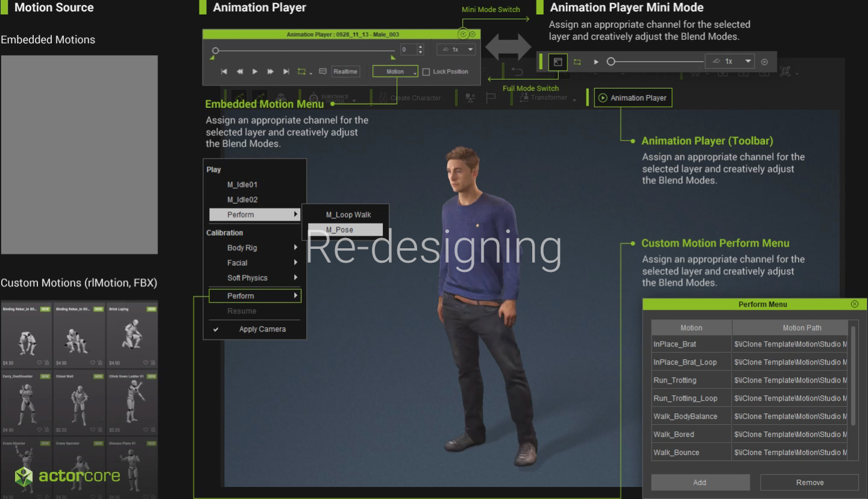Select M_Idle01 from the Play menu

tap(242, 185)
